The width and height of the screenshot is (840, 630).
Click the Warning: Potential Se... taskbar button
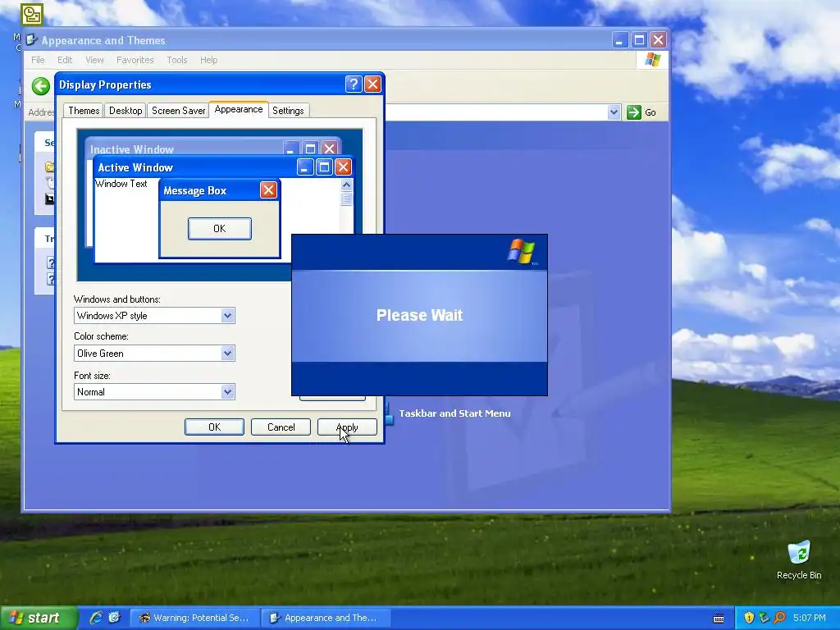(x=195, y=618)
